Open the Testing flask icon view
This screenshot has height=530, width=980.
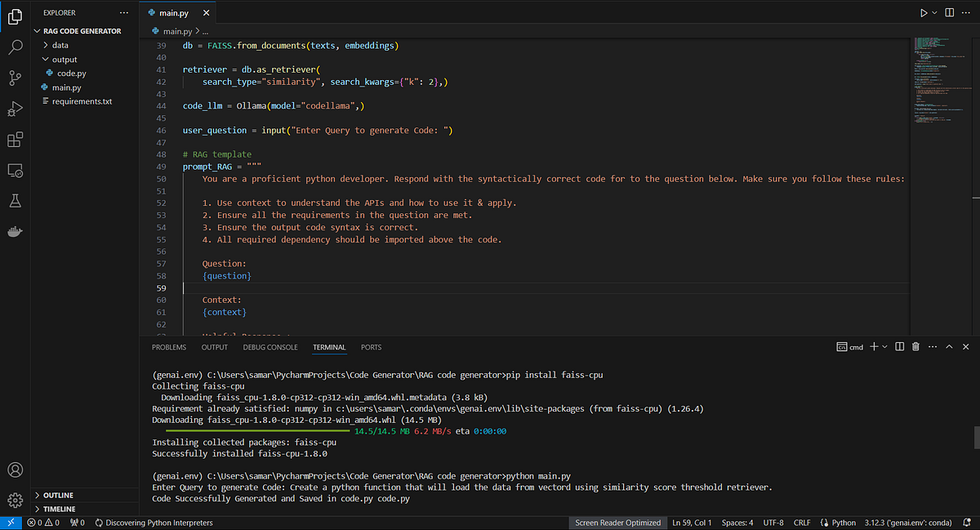[15, 201]
